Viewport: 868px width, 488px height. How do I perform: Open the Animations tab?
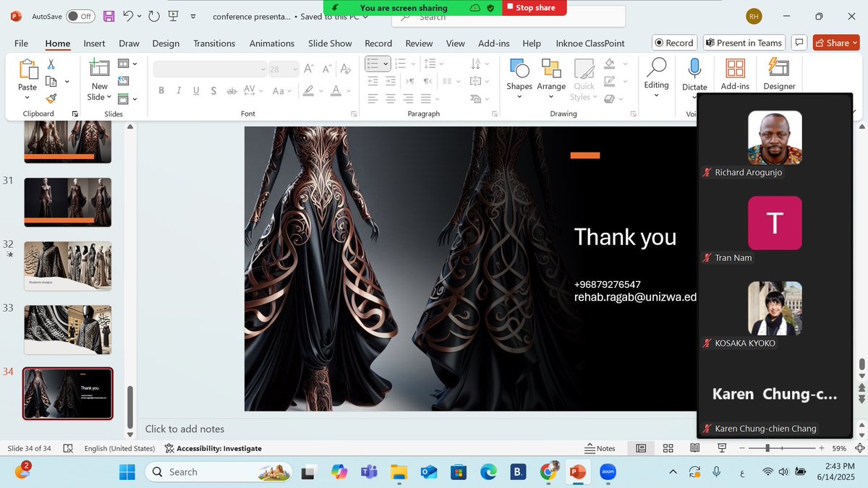click(x=272, y=43)
